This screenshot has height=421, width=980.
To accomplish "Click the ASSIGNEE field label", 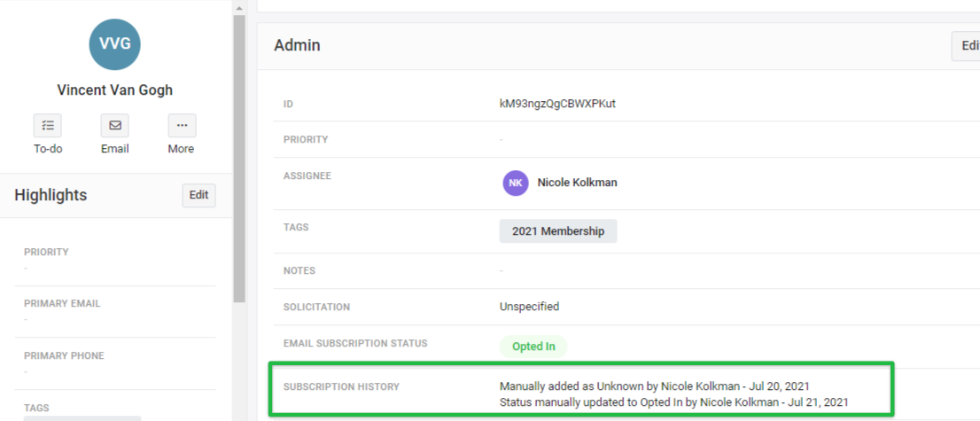I will coord(307,175).
